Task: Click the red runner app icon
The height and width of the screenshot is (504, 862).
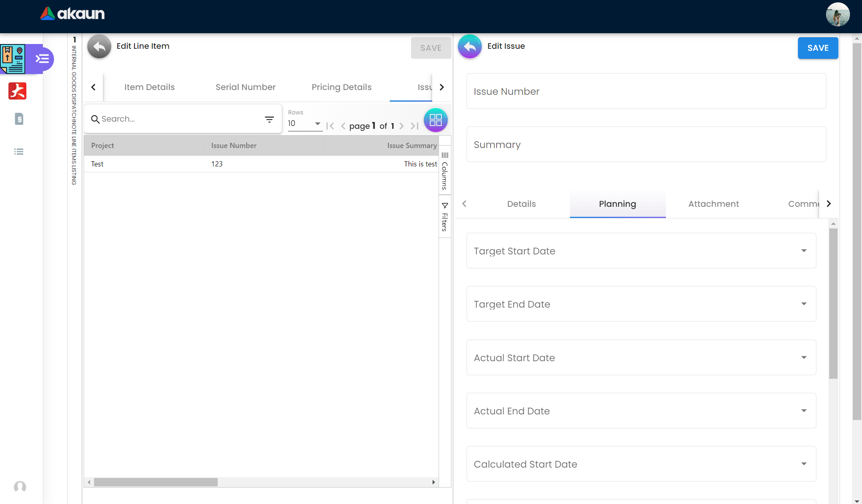Action: [17, 91]
